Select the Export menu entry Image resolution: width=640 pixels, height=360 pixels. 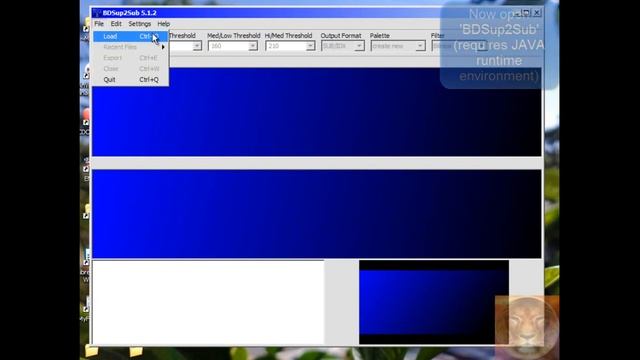[131, 58]
